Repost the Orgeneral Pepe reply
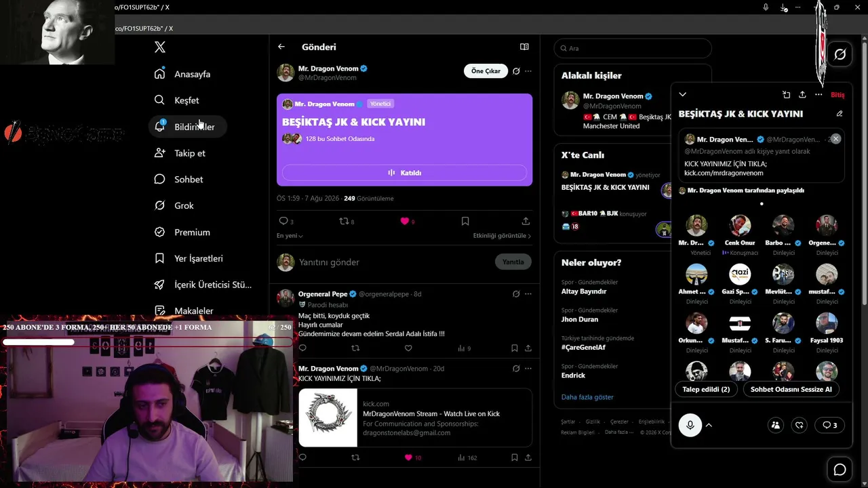This screenshot has height=488, width=868. pos(355,348)
